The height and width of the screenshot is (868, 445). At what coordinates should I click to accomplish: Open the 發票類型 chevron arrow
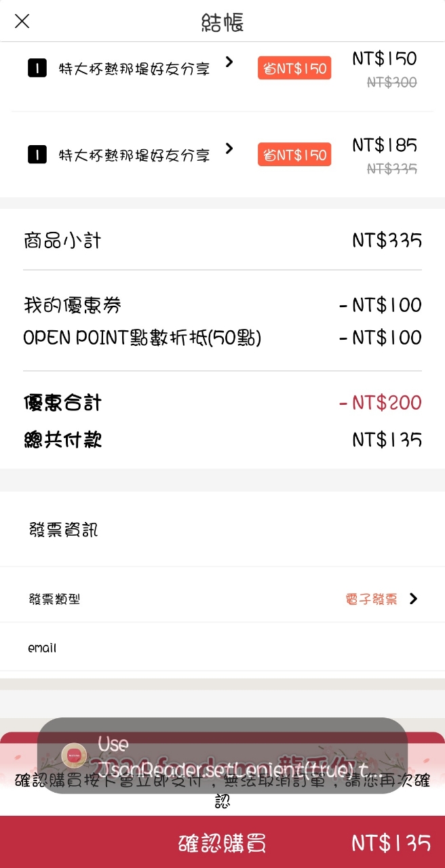413,599
